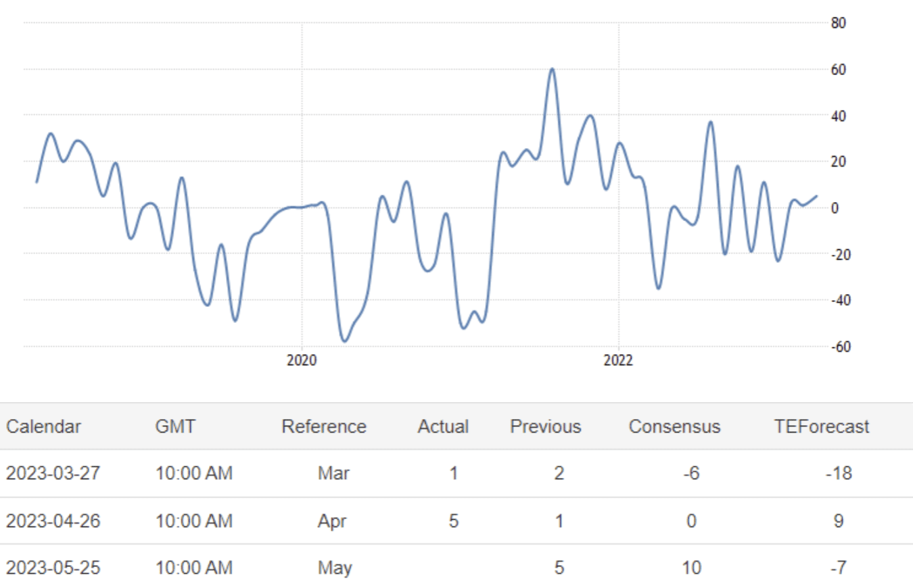Click the 2022 x-axis label
This screenshot has width=913, height=588.
(618, 361)
